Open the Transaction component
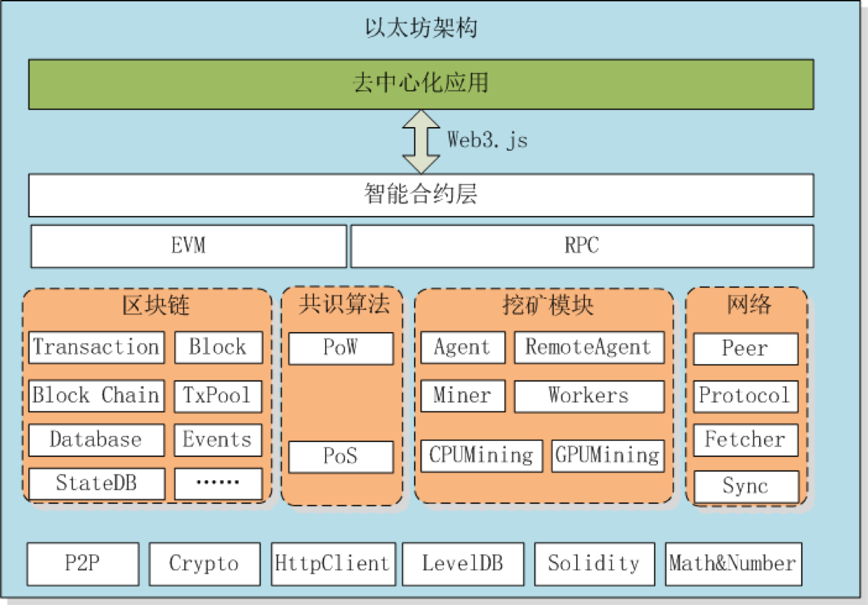 pyautogui.click(x=96, y=347)
